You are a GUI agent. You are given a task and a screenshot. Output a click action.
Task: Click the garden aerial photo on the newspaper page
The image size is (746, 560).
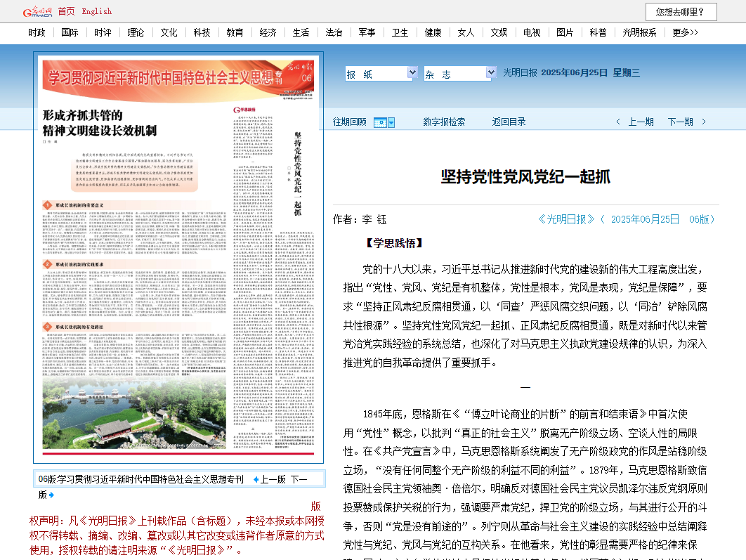point(134,413)
